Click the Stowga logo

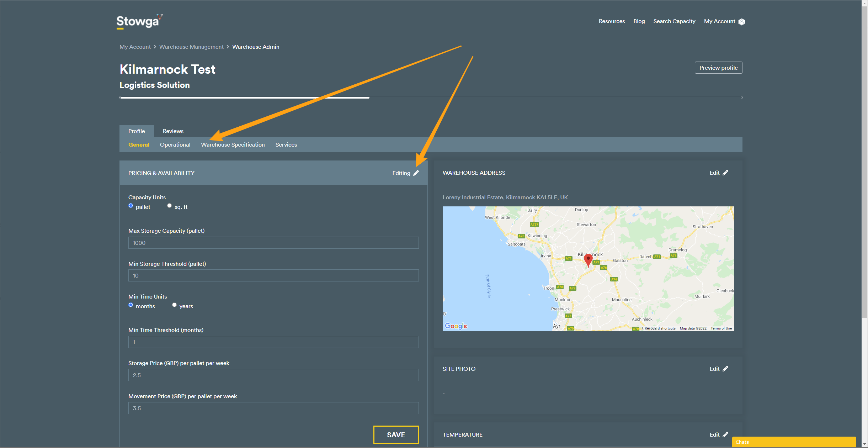tap(139, 21)
